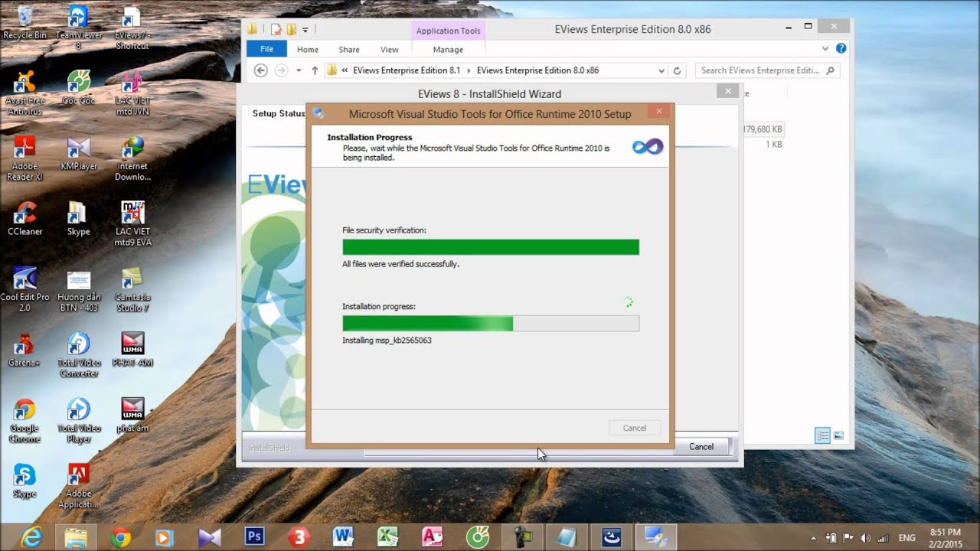Open the Home ribbon tab
This screenshot has height=551, width=980.
coord(308,49)
